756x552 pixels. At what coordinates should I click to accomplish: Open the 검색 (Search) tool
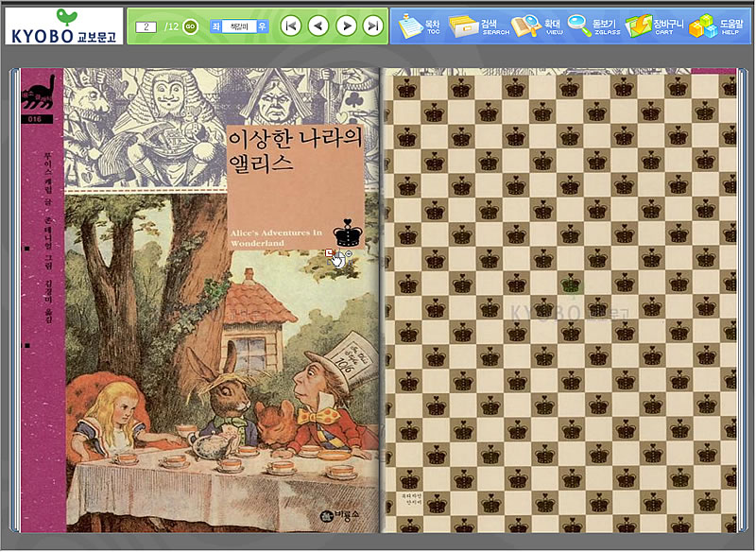pyautogui.click(x=480, y=26)
